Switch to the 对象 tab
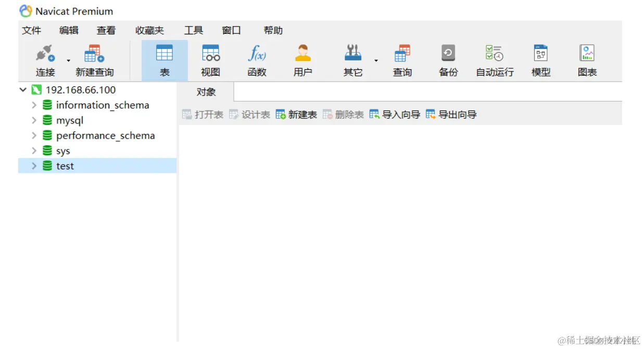644x349 pixels. coord(206,92)
